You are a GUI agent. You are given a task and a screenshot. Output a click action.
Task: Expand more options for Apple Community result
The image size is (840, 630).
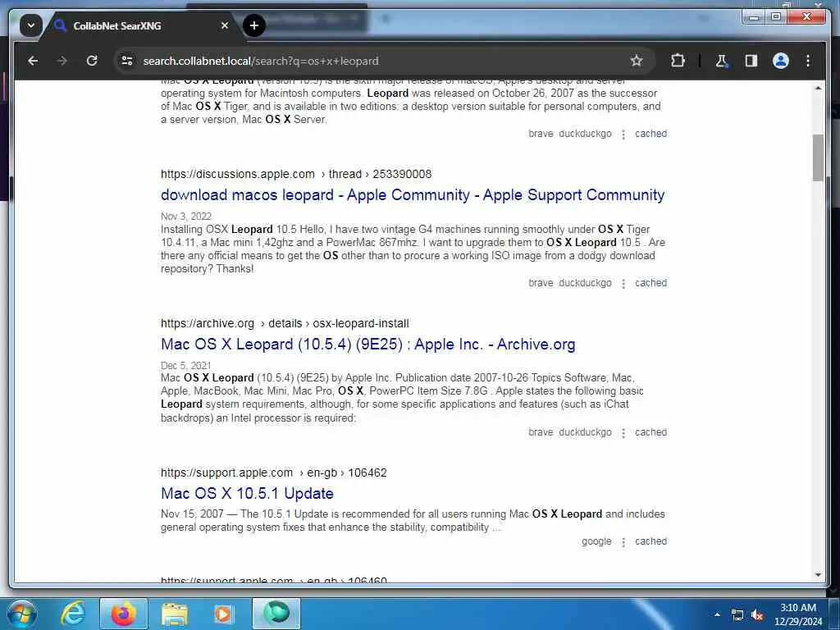tap(623, 283)
